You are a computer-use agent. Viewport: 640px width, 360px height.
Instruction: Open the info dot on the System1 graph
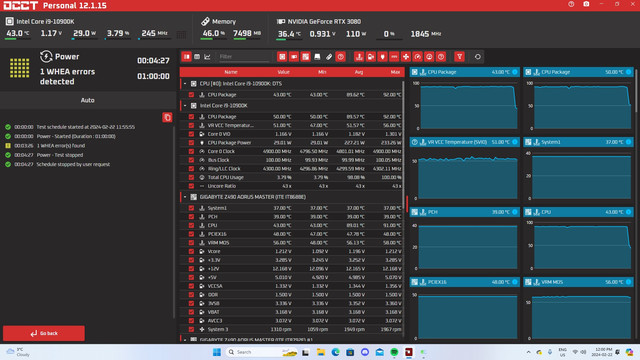(629, 142)
